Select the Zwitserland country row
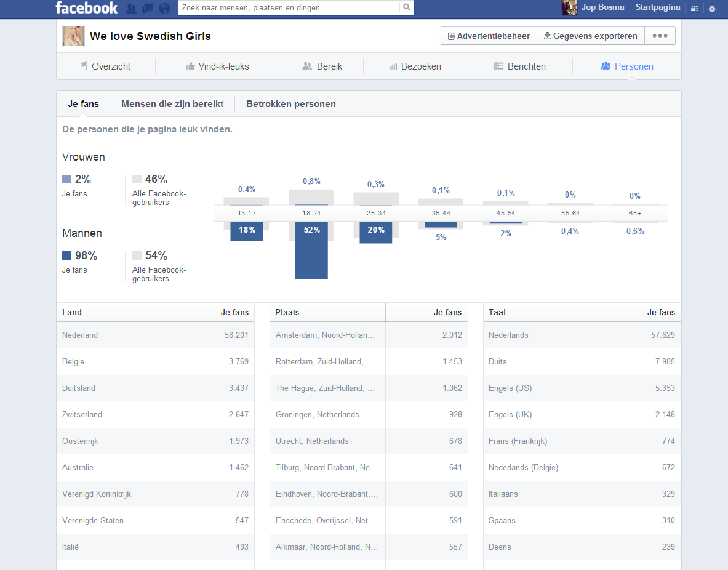This screenshot has height=570, width=728. click(x=156, y=414)
